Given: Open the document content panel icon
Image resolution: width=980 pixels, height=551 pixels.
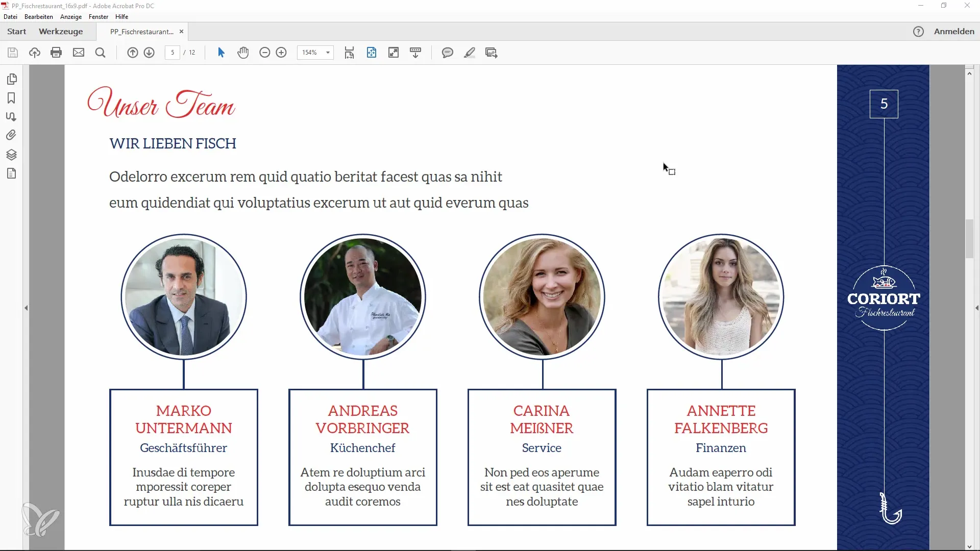Looking at the screenshot, I should tap(11, 173).
